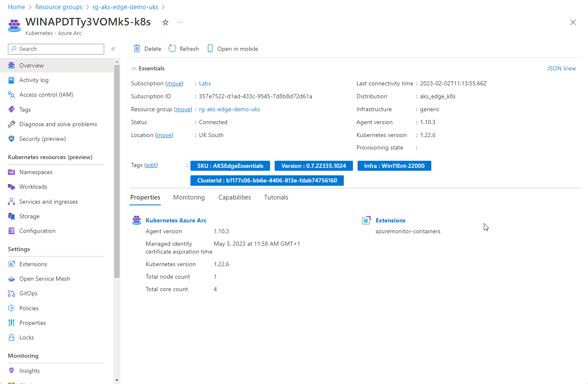Open Policies icon in sidebar
This screenshot has width=588, height=384.
tap(12, 308)
